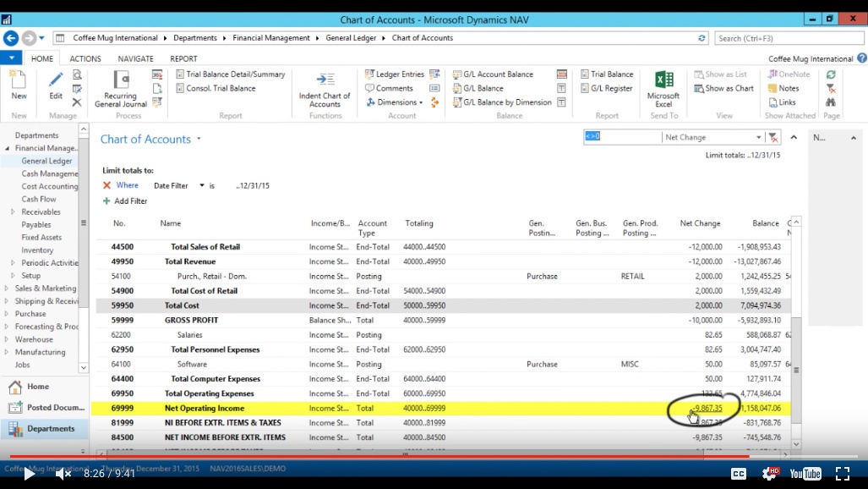Click the address bar refresh icon
This screenshot has width=868, height=489.
tap(702, 38)
